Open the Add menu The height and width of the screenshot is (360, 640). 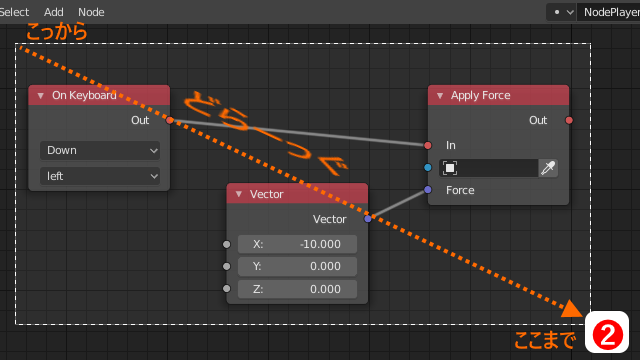[54, 12]
